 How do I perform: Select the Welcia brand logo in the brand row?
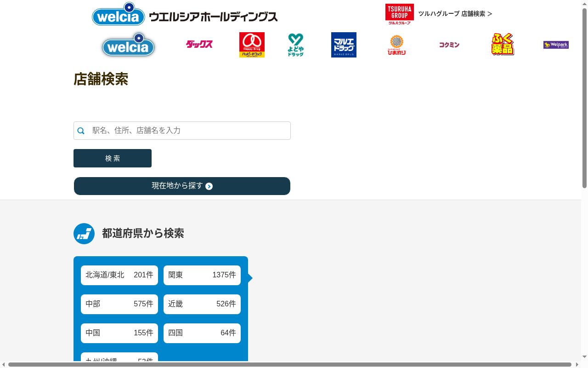pyautogui.click(x=129, y=45)
